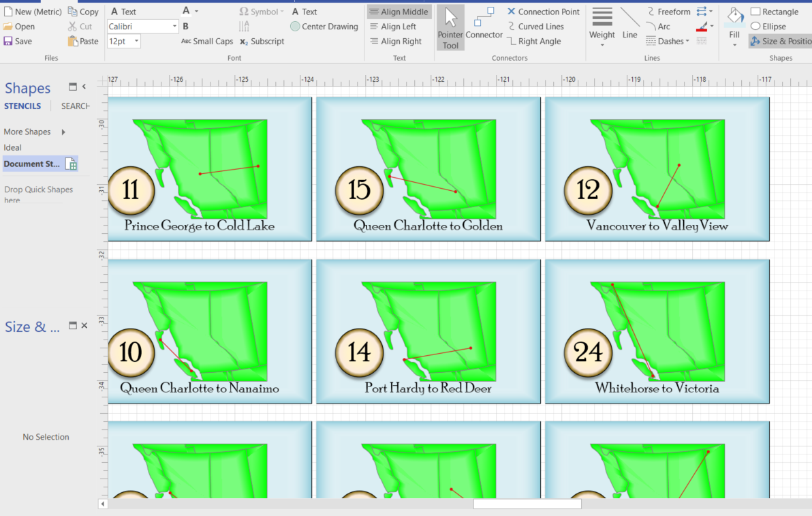This screenshot has width=812, height=516.
Task: Click the red line color swatch
Action: pos(702,27)
